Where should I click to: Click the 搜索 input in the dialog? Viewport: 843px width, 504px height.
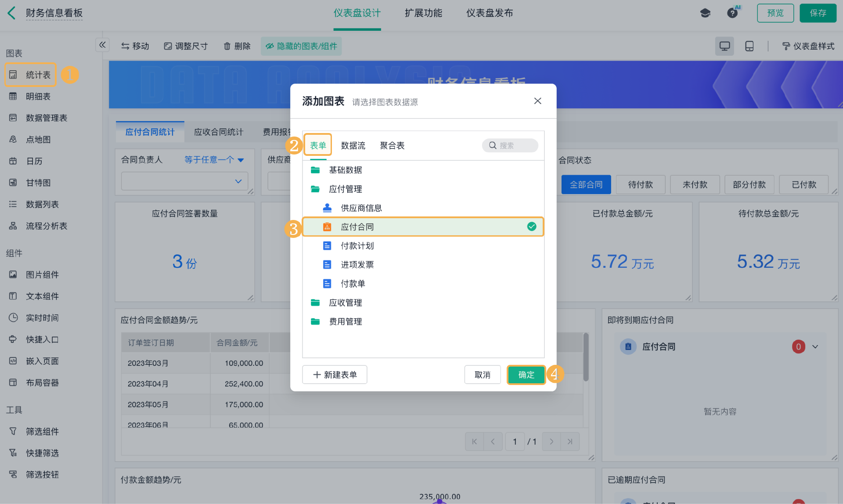click(514, 146)
